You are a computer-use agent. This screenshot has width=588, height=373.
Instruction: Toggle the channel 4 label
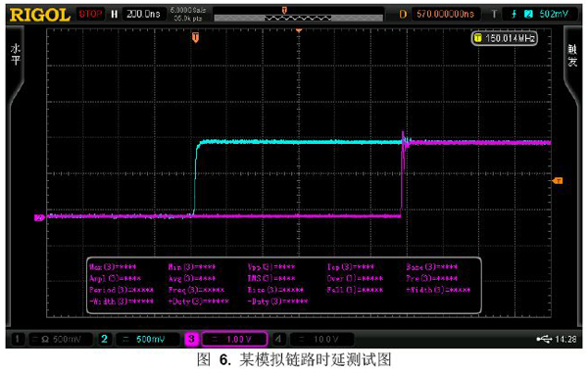278,340
